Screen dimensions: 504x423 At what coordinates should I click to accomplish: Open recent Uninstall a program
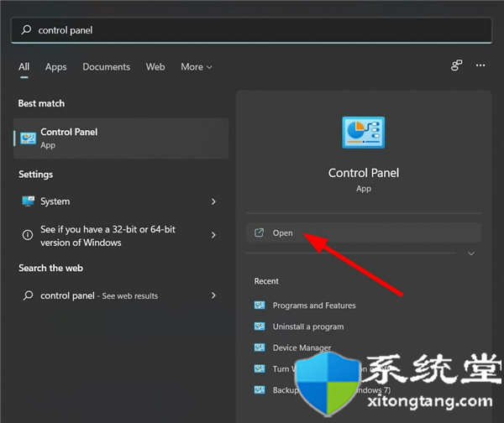(299, 326)
